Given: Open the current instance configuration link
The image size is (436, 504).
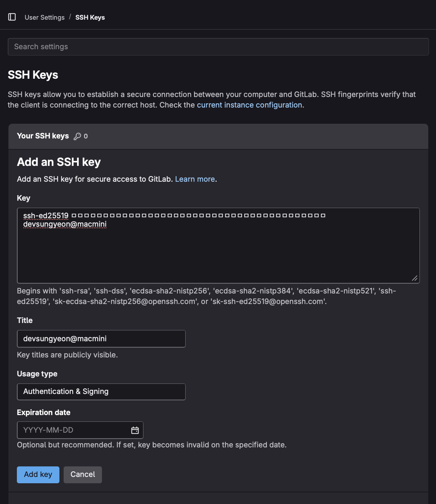Looking at the screenshot, I should click(249, 105).
